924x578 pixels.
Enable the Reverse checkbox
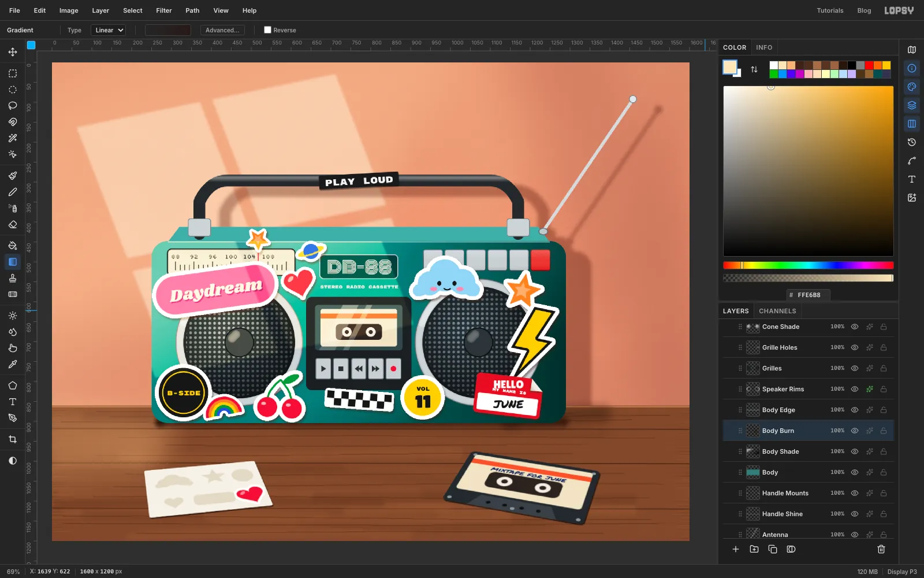[267, 30]
